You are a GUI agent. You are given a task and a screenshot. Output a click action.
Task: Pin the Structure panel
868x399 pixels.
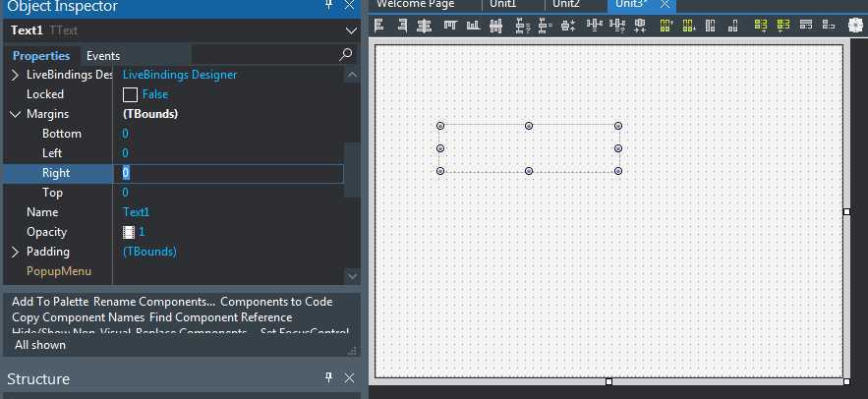coord(329,377)
